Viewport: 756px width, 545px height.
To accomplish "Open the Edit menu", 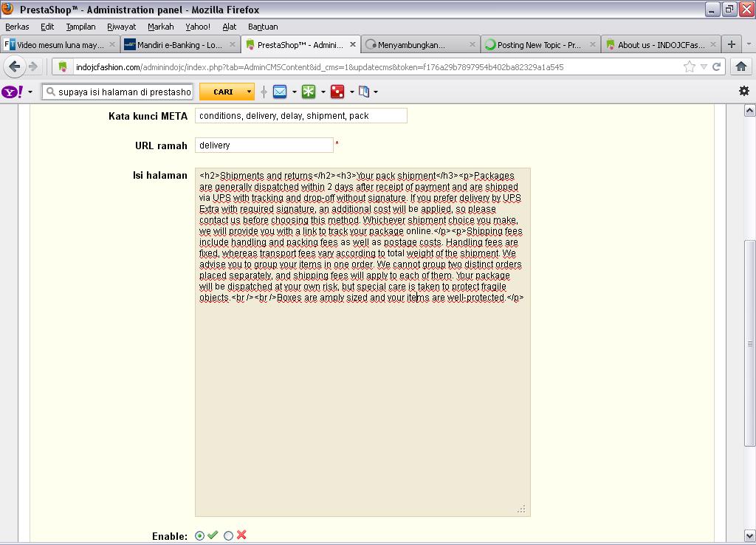I will pyautogui.click(x=47, y=27).
